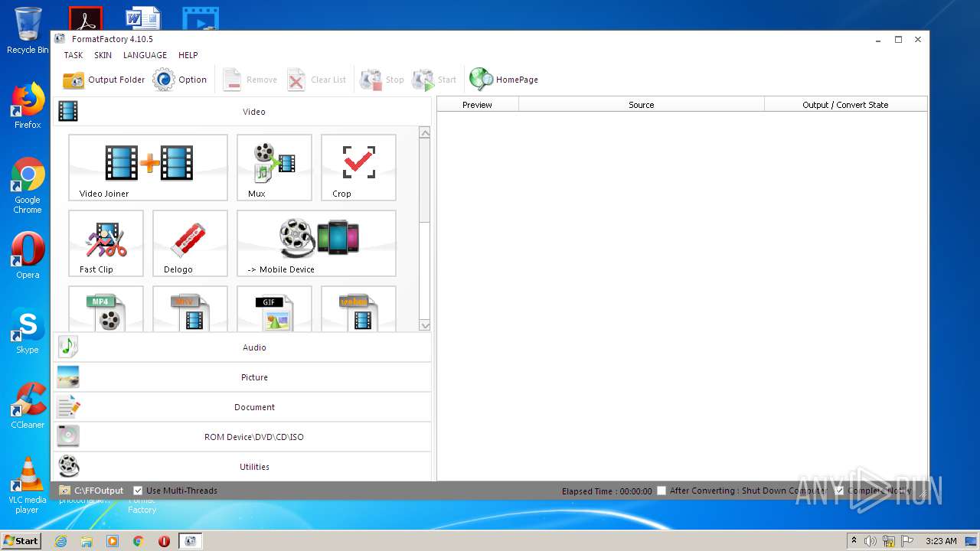This screenshot has height=551, width=980.
Task: Open the Recycle Bin desktop icon
Action: pos(28,31)
